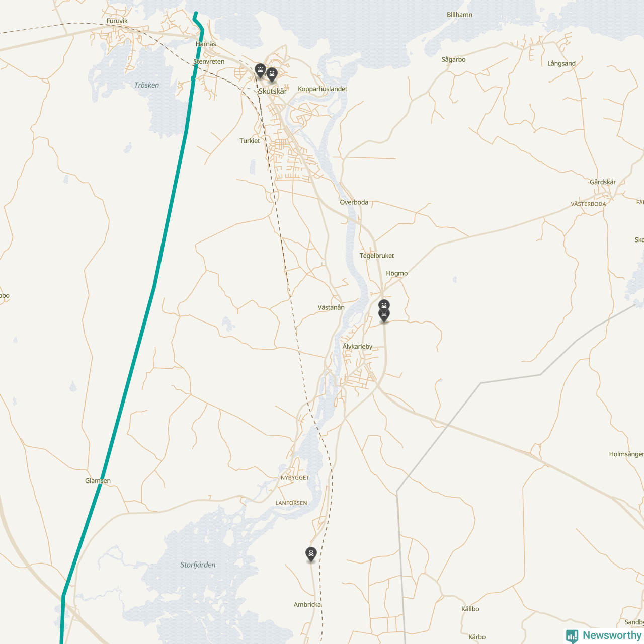Select the Glamsen label on the teal line
Viewport: 644px width, 644px height.
[98, 481]
